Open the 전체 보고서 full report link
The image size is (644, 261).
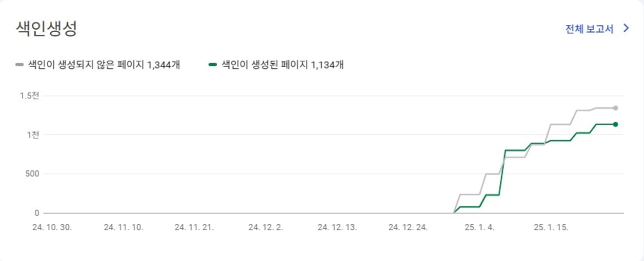(589, 28)
